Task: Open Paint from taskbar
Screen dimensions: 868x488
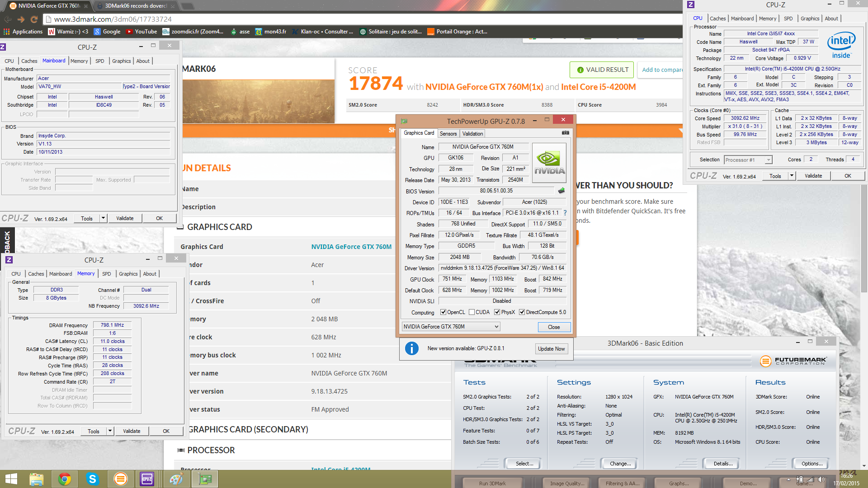Action: point(175,479)
